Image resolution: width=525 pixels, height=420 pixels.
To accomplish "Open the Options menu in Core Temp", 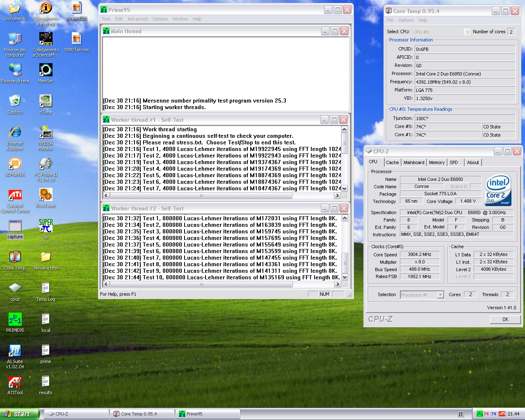I will (x=406, y=20).
